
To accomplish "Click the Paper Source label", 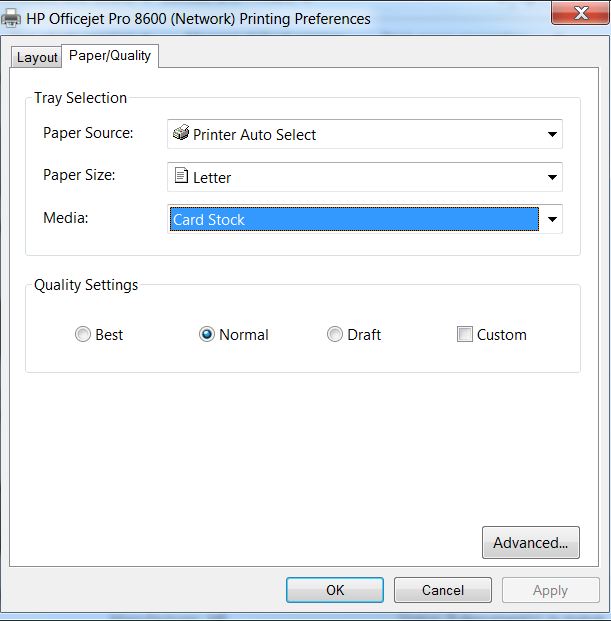I will pos(88,133).
